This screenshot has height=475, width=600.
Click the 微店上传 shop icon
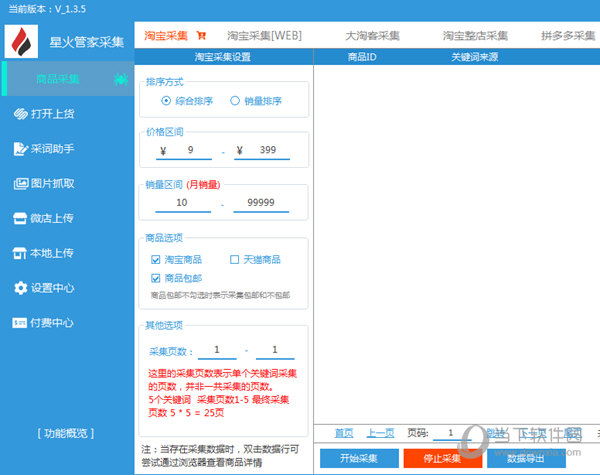coord(20,219)
